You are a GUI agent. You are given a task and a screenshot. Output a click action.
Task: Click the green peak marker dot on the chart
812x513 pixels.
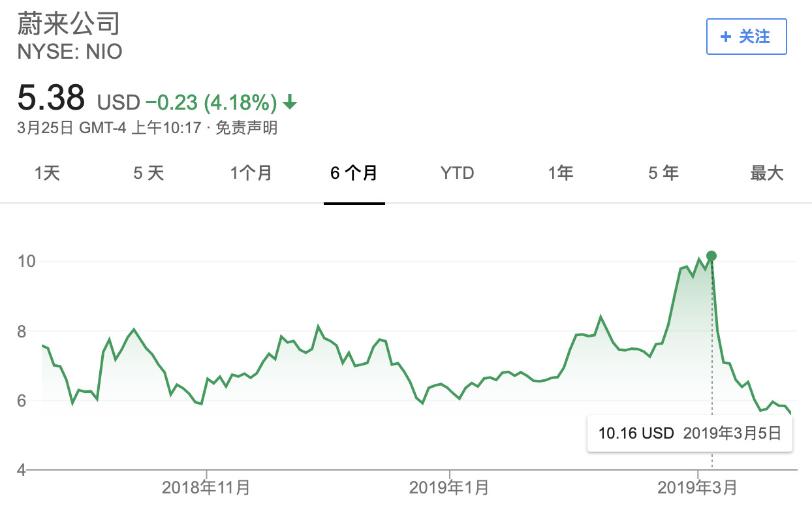pyautogui.click(x=711, y=256)
